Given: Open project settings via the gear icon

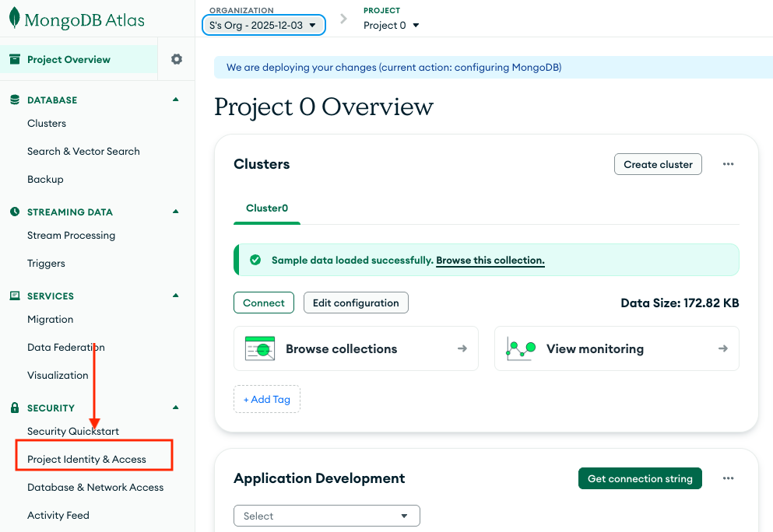Looking at the screenshot, I should [x=176, y=58].
